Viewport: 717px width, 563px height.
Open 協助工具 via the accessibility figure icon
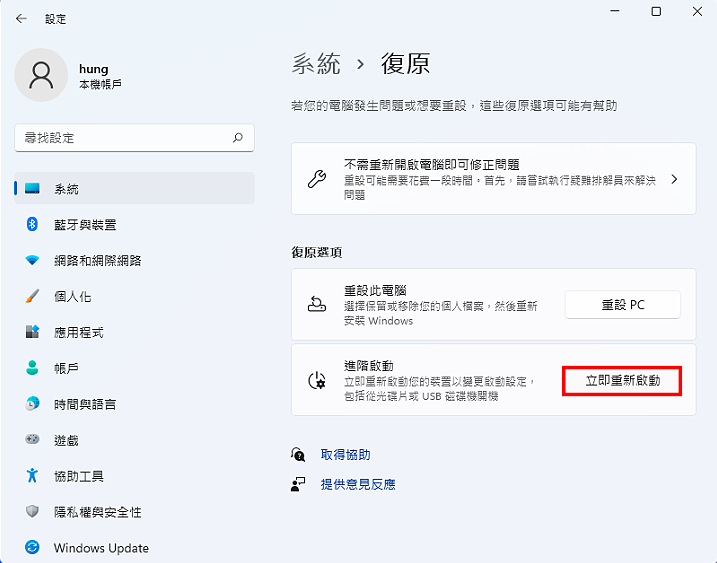coord(32,476)
